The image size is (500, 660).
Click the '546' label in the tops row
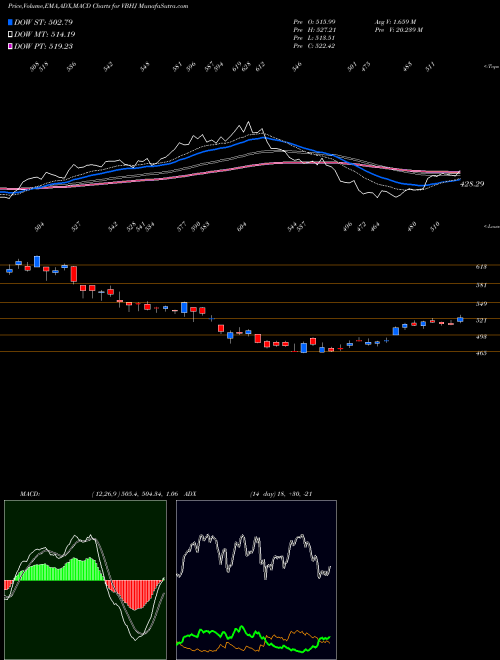click(x=297, y=67)
